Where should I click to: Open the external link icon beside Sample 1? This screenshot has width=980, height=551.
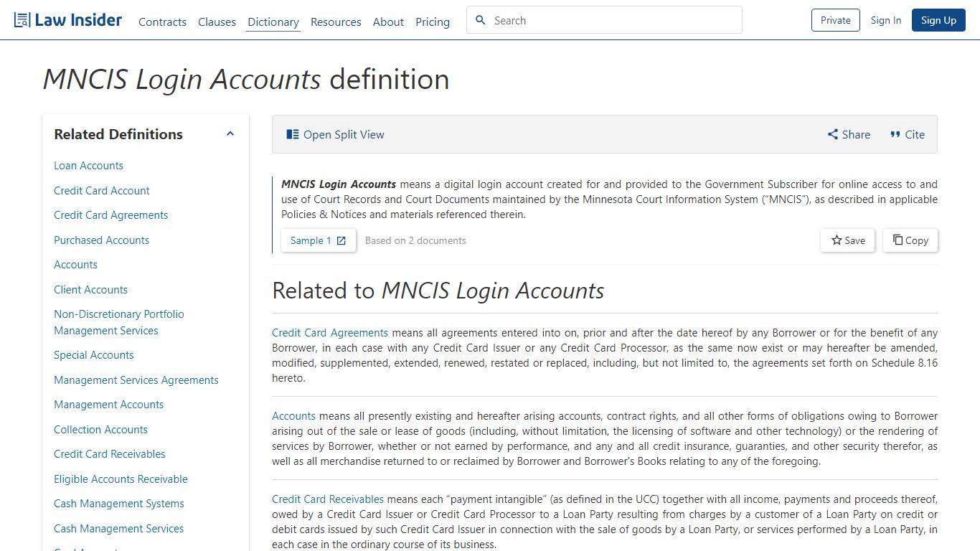point(341,241)
